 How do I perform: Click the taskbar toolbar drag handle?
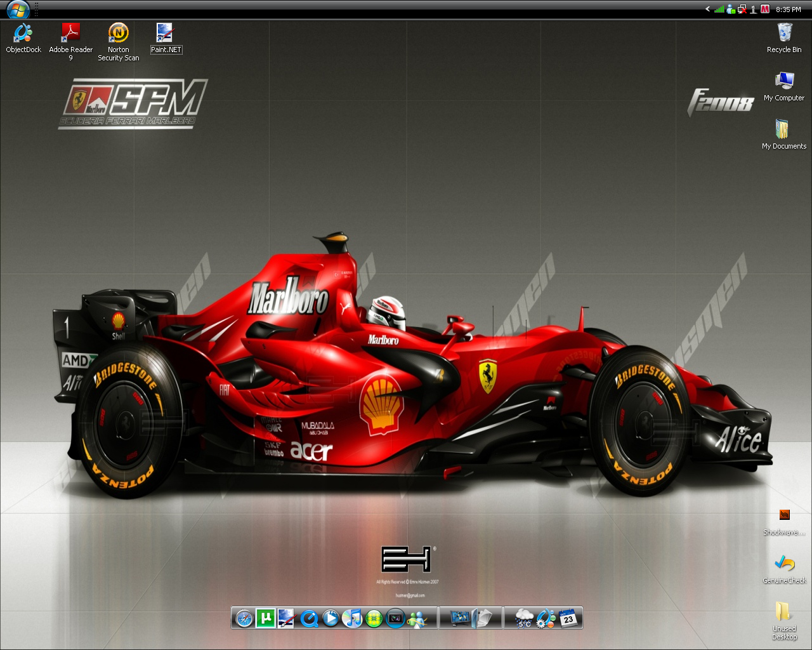pos(35,10)
